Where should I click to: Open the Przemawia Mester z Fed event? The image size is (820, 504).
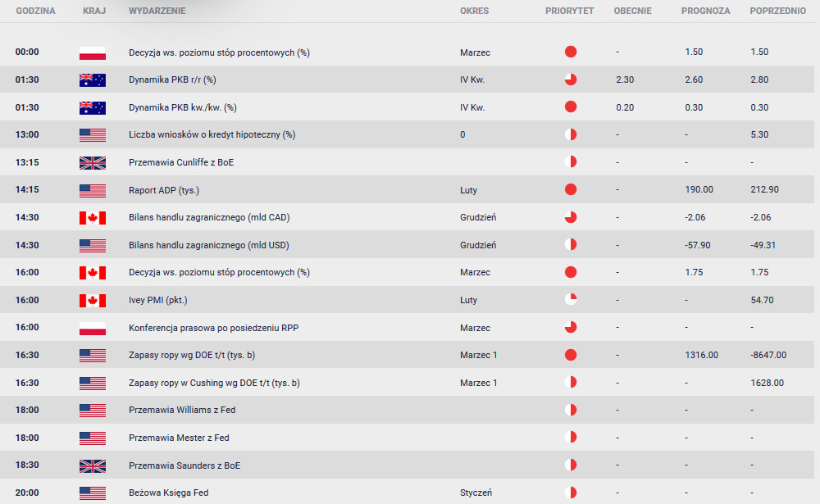tap(179, 438)
